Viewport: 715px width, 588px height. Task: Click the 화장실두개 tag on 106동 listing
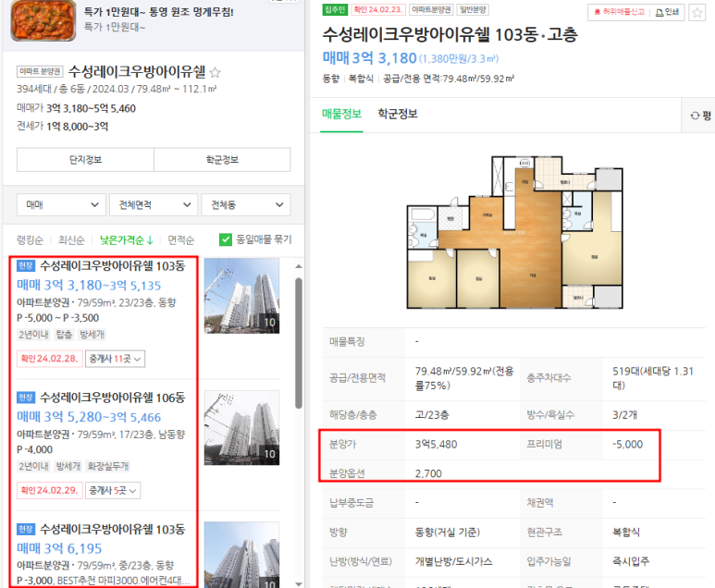[108, 466]
